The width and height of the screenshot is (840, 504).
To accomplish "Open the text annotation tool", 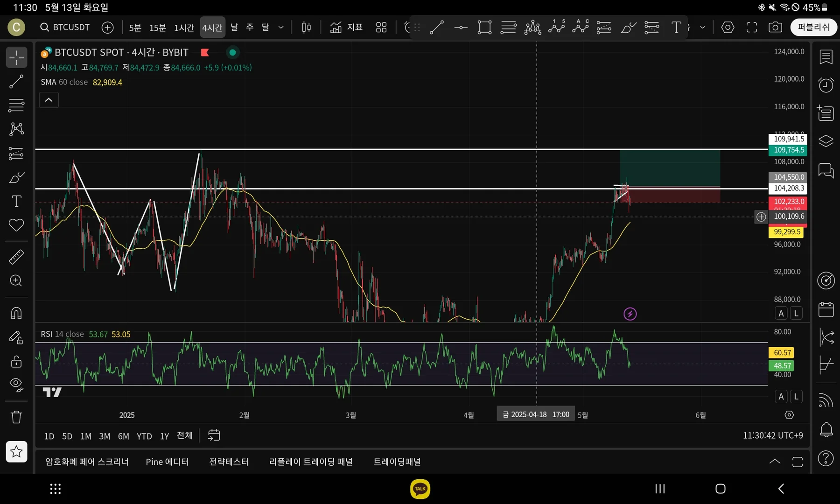I will coord(16,201).
